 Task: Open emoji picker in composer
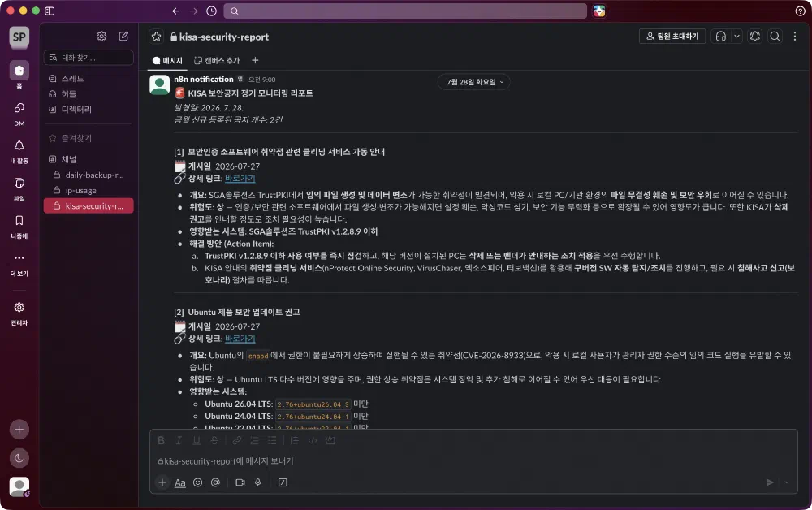(197, 482)
